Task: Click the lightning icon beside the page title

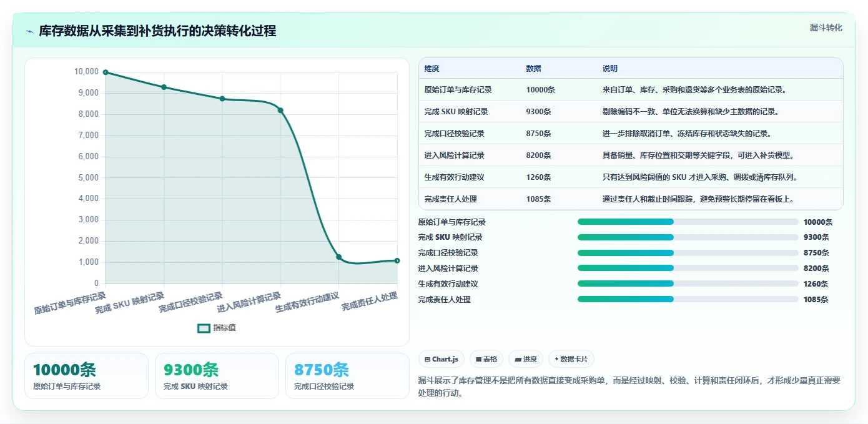Action: 30,31
